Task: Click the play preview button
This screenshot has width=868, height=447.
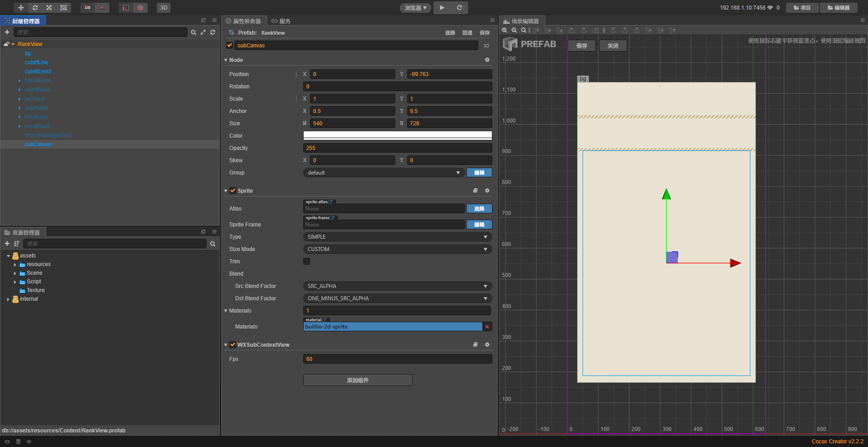Action: pos(442,8)
